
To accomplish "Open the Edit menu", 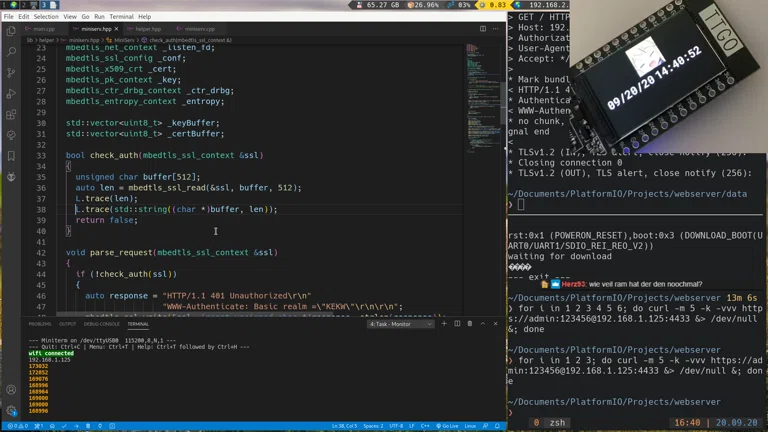I will (x=24, y=17).
